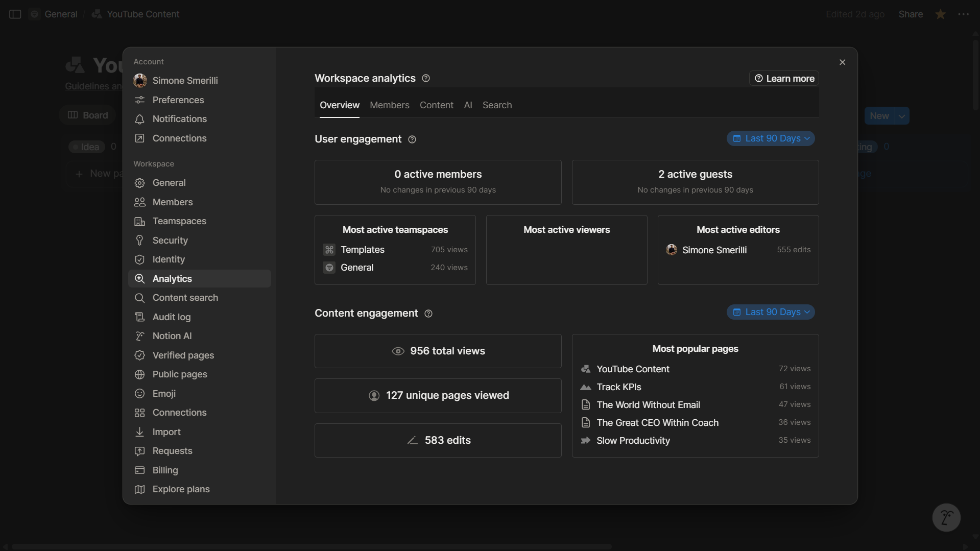The height and width of the screenshot is (551, 980).
Task: Open the Audit log section
Action: point(171,317)
